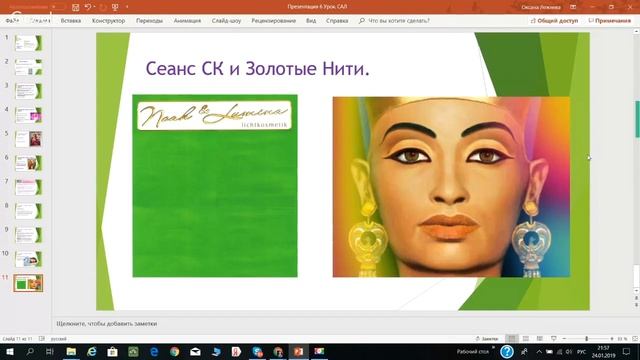Customize Quick Access toolbar dropdown
The image size is (640, 360).
(127, 7)
